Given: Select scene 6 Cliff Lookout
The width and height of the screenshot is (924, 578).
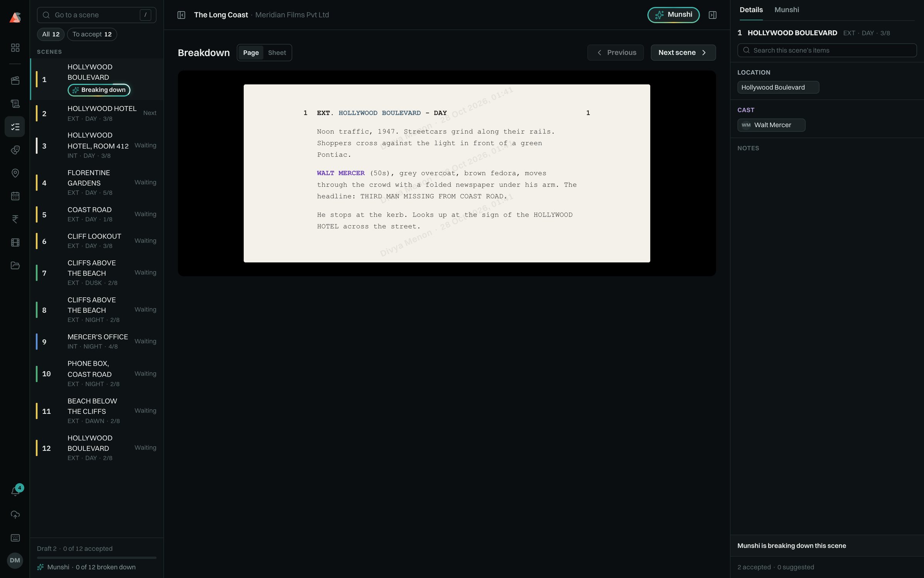Looking at the screenshot, I should point(97,241).
